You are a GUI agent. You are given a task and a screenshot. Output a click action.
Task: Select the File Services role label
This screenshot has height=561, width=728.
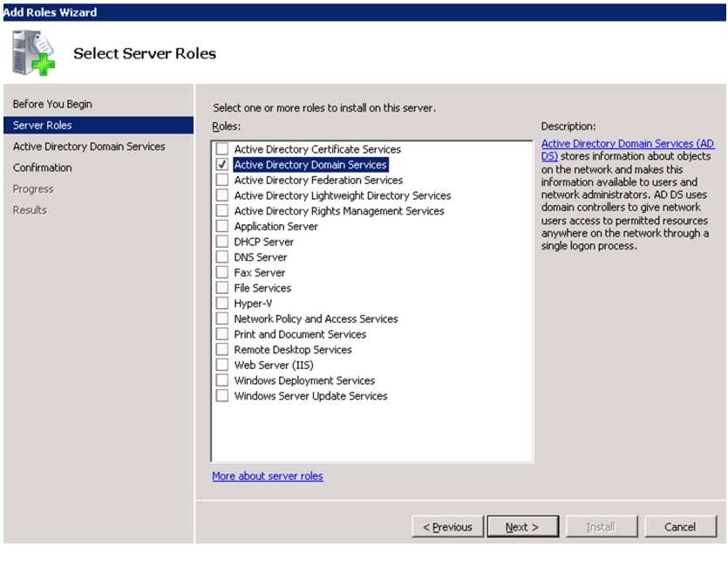[x=262, y=288]
